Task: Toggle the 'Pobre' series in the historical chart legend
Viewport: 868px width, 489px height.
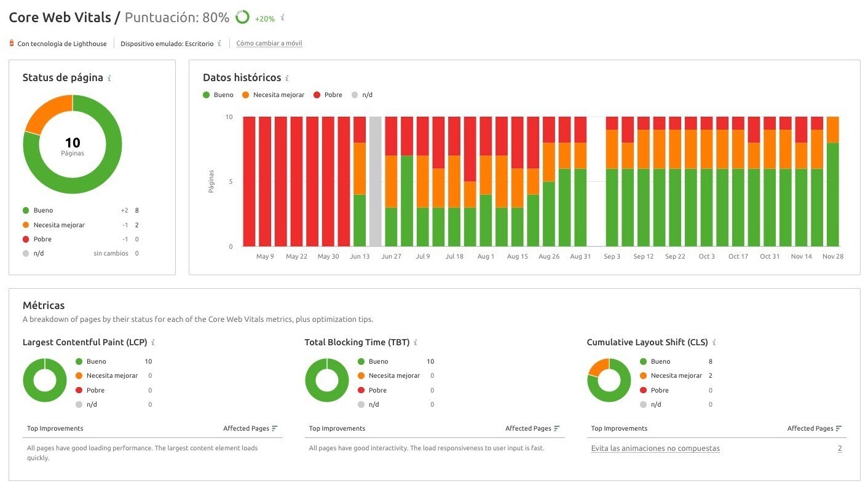Action: [x=328, y=95]
